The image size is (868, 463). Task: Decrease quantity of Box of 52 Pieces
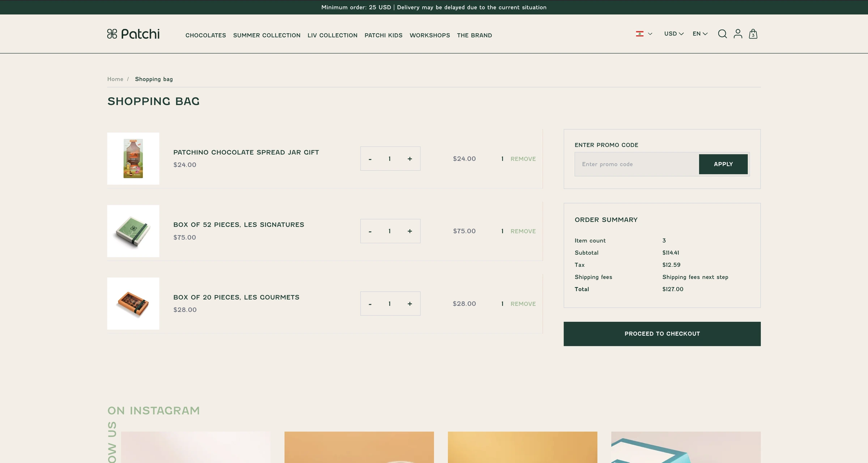[x=370, y=231]
